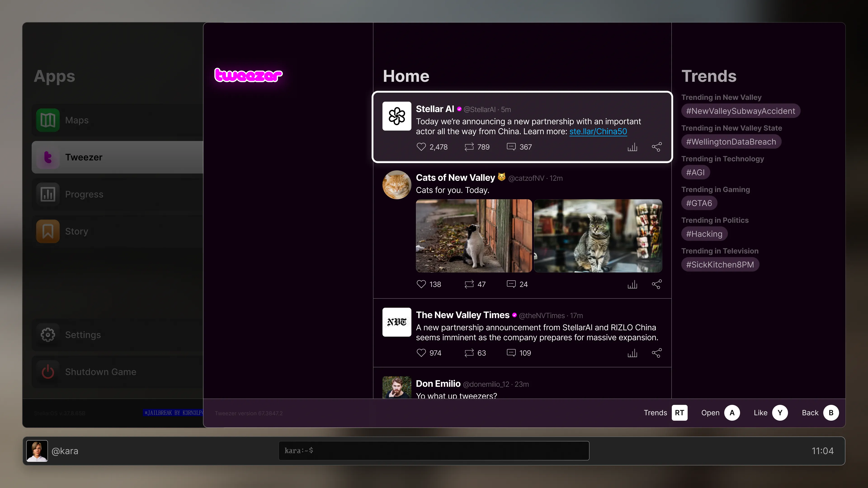Open the #WellingtonDataBreach trend

[731, 142]
